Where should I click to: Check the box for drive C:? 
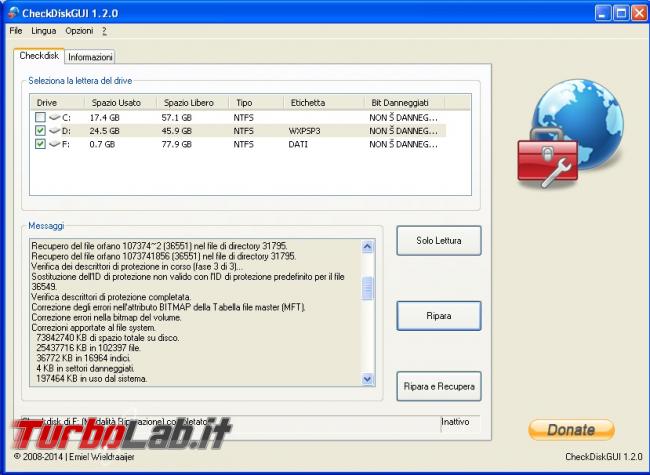[40, 117]
